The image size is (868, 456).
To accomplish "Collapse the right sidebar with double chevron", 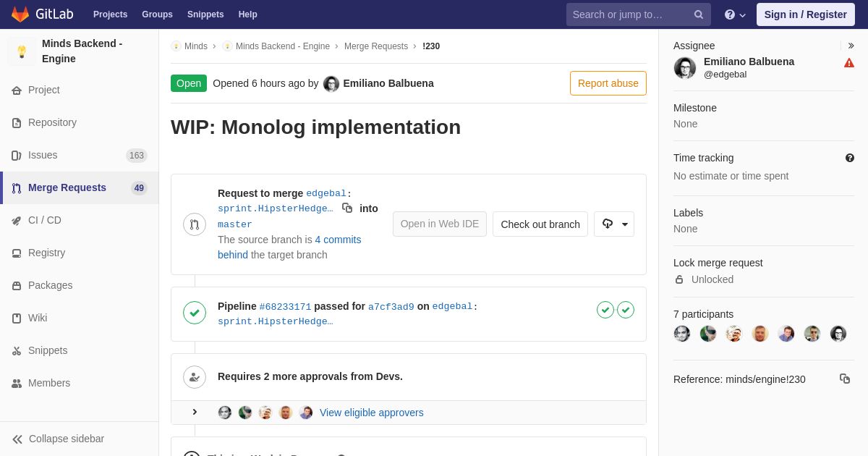I will pos(851,46).
